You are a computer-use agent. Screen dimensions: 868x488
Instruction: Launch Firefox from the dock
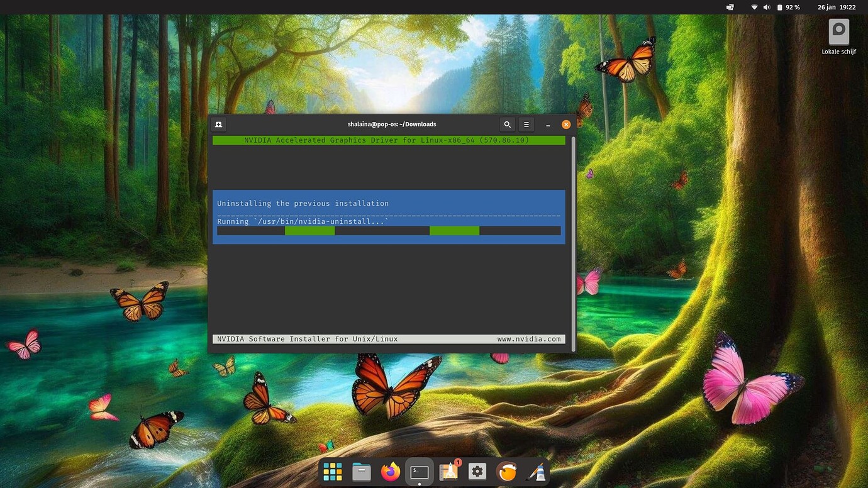390,471
